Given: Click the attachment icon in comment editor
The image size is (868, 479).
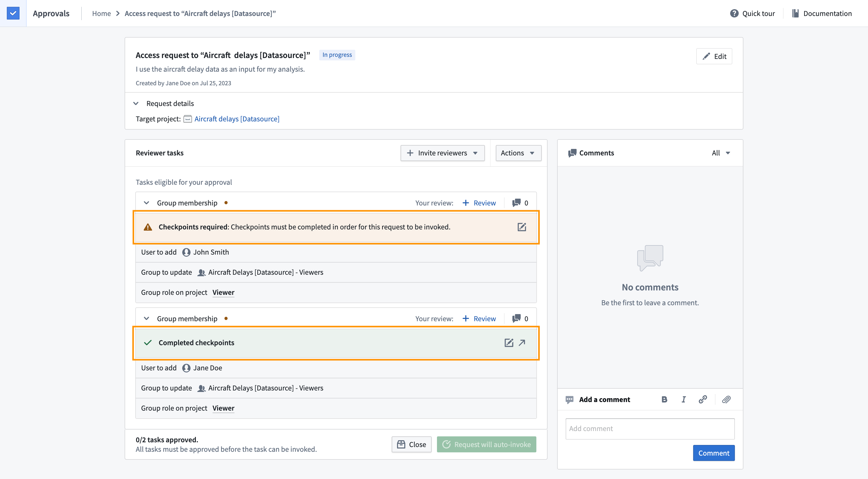Looking at the screenshot, I should click(726, 399).
